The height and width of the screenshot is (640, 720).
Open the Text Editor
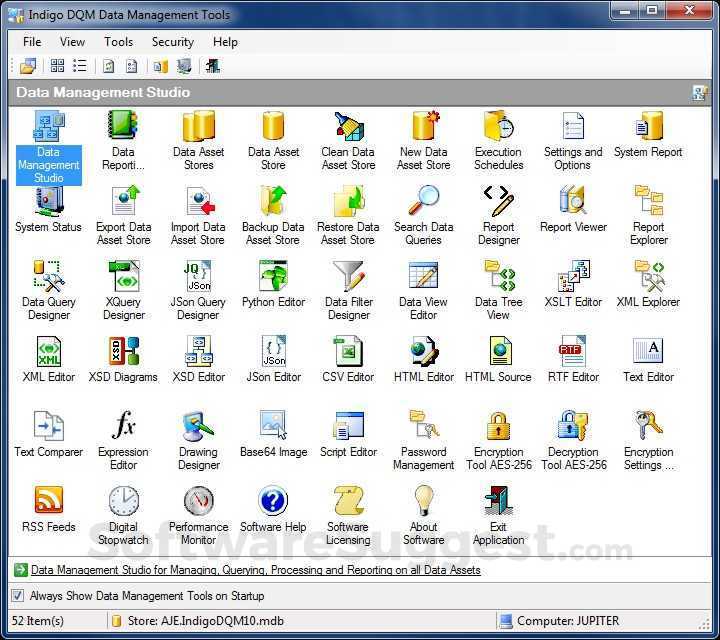point(648,359)
